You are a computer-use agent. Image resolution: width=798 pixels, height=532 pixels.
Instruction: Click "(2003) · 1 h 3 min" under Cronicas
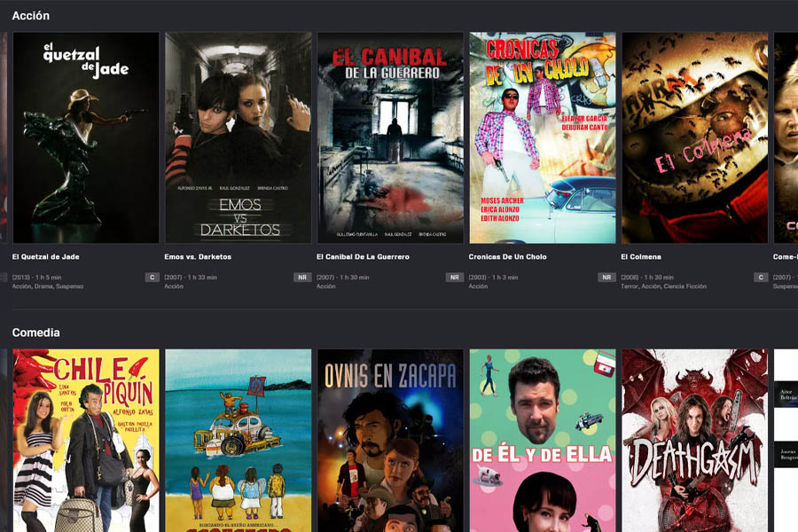click(493, 278)
